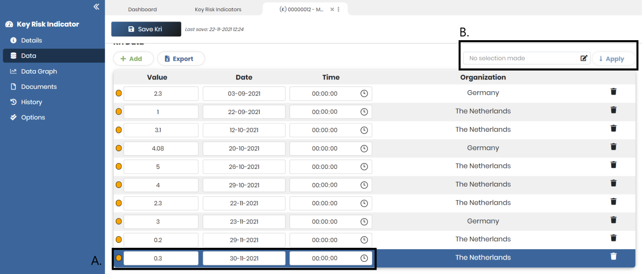The height and width of the screenshot is (274, 644).
Task: Delete the row dated 23-11-2021
Action: point(614,220)
